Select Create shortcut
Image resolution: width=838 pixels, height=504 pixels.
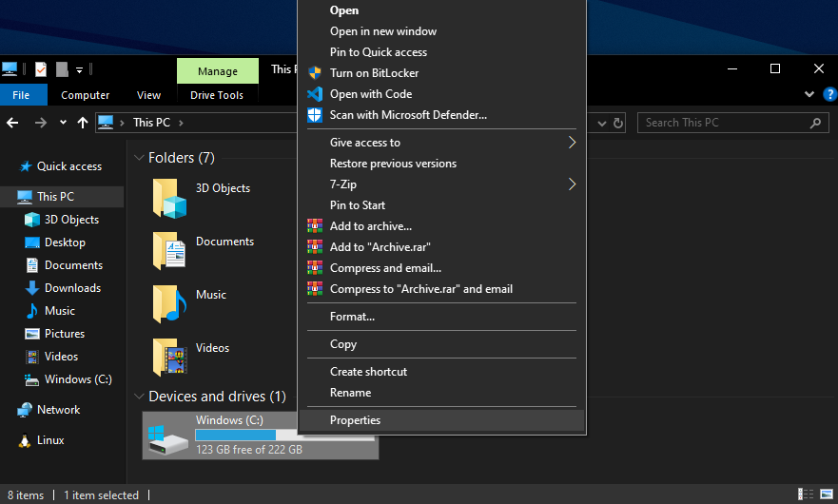441,372
